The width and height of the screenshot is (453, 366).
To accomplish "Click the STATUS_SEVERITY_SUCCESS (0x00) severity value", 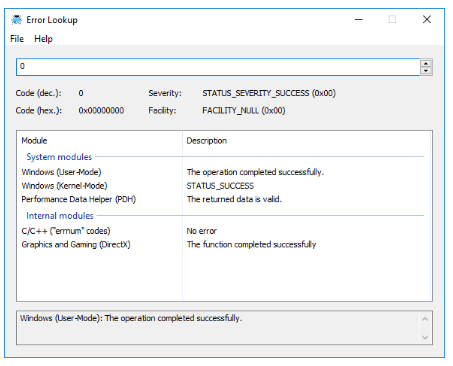I will coord(269,93).
